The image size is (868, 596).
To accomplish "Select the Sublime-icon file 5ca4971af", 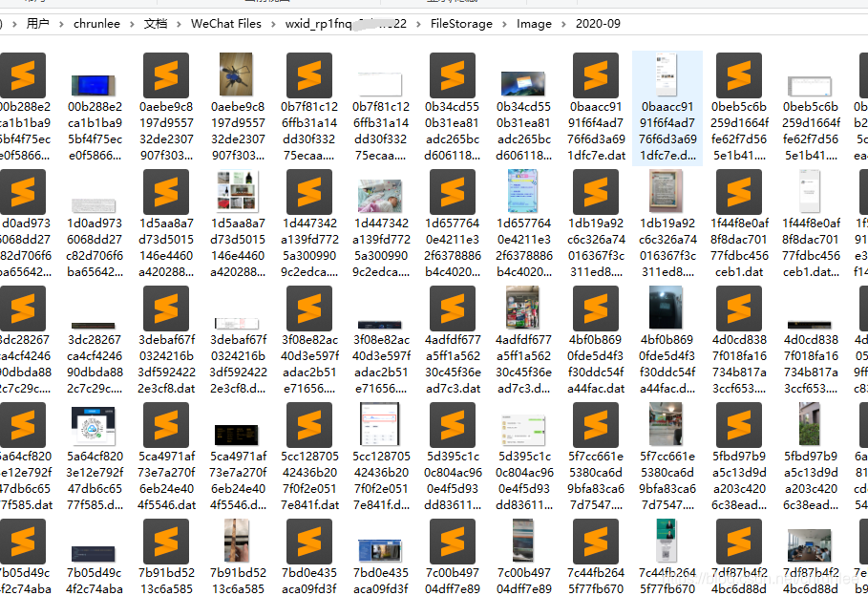I will pyautogui.click(x=166, y=425).
